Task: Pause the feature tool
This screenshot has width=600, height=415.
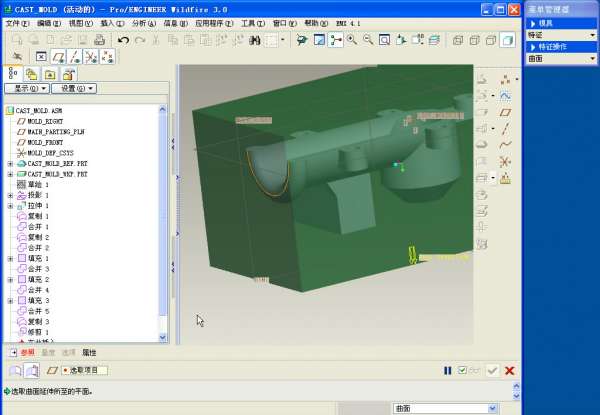Action: [447, 371]
